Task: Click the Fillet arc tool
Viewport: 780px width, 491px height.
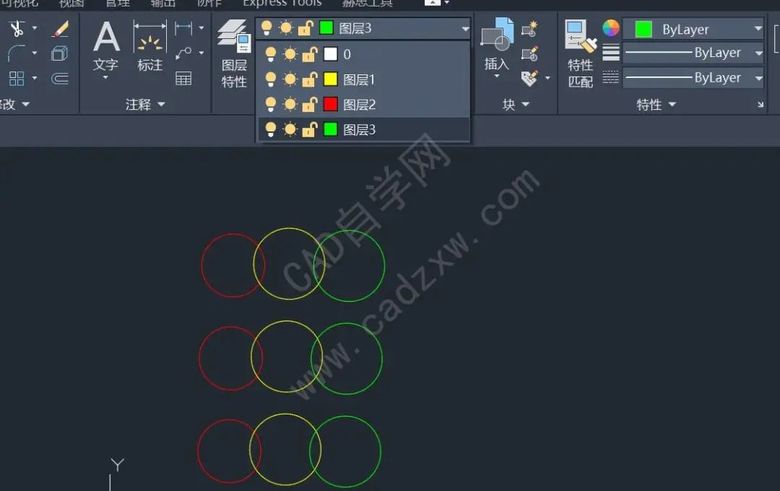Action: click(16, 53)
